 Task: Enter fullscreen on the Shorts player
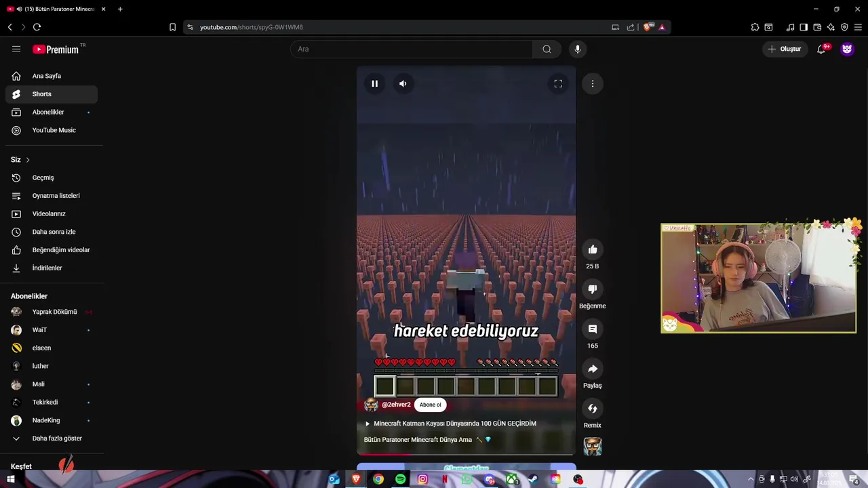(558, 83)
